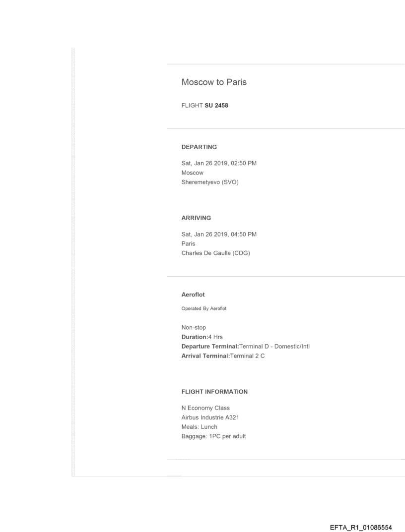Click the 02:50 PM departure date line
The height and width of the screenshot is (532, 405).
point(219,164)
